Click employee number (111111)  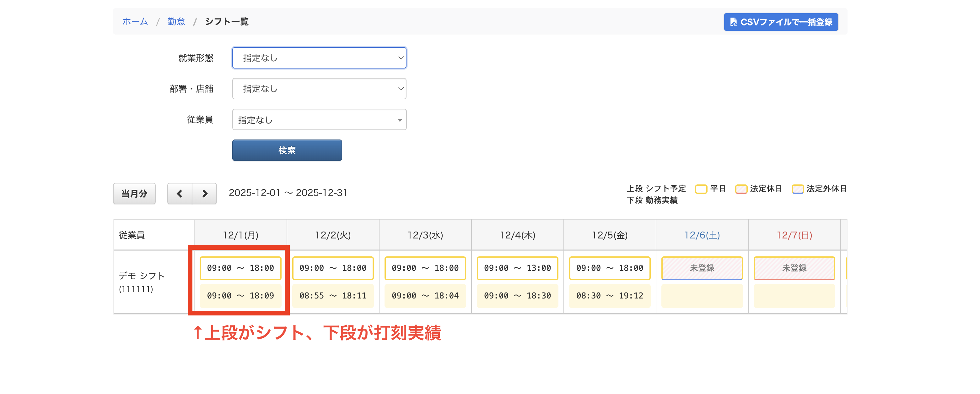[136, 289]
